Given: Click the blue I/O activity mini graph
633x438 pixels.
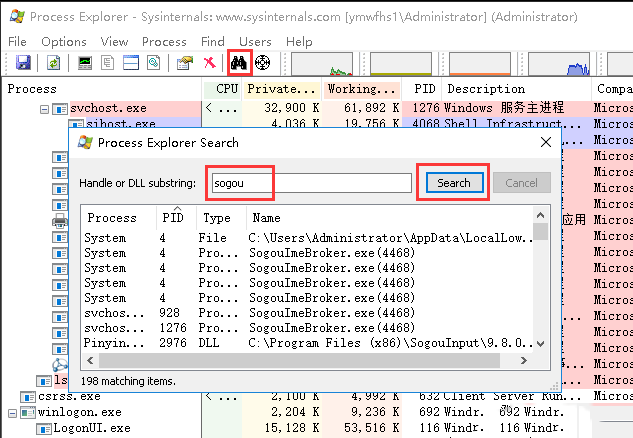Looking at the screenshot, I should pos(559,64).
